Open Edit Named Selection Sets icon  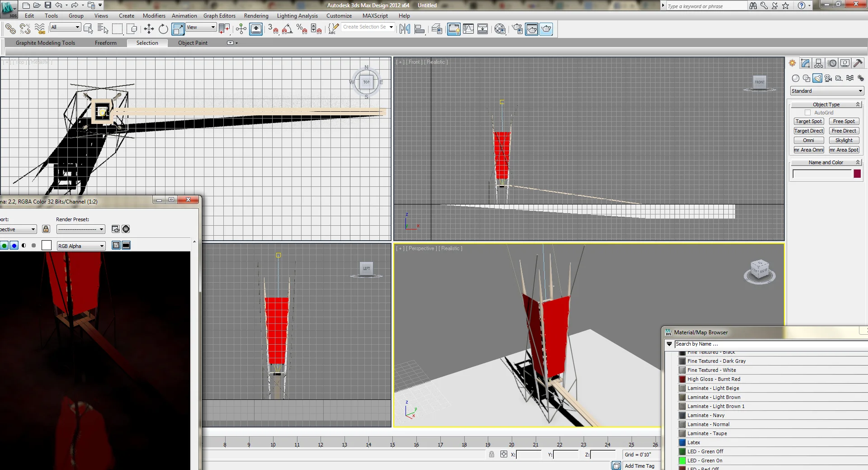pyautogui.click(x=333, y=29)
